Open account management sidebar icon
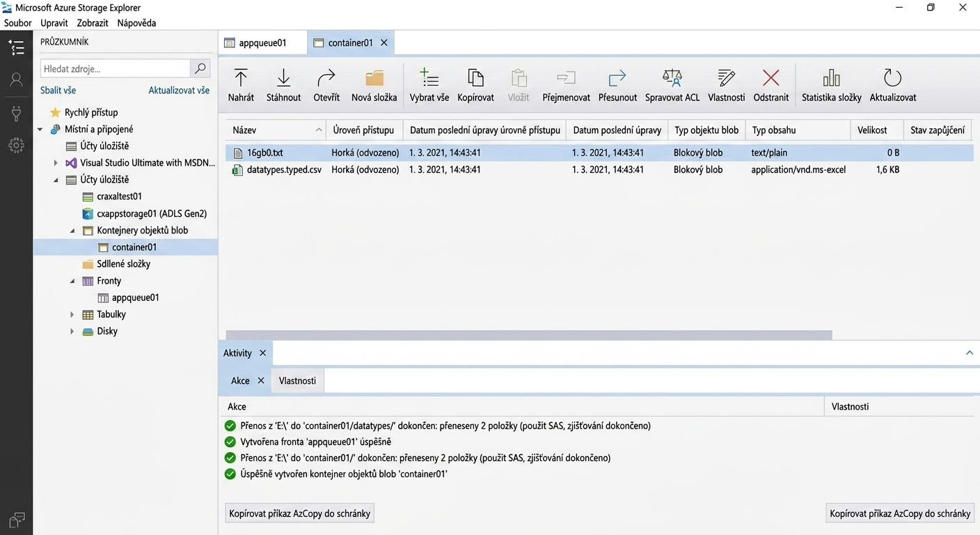This screenshot has height=535, width=980. (x=16, y=79)
